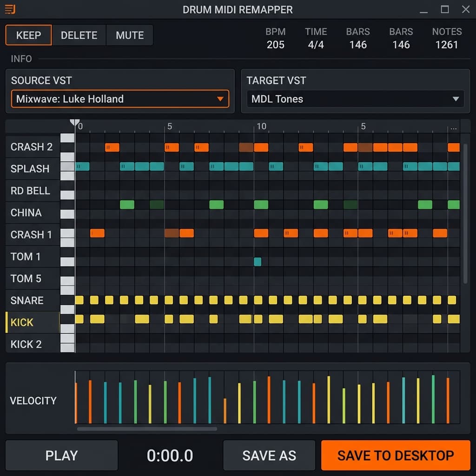Click the first green CHINA note
This screenshot has width=476, height=476.
tap(127, 205)
